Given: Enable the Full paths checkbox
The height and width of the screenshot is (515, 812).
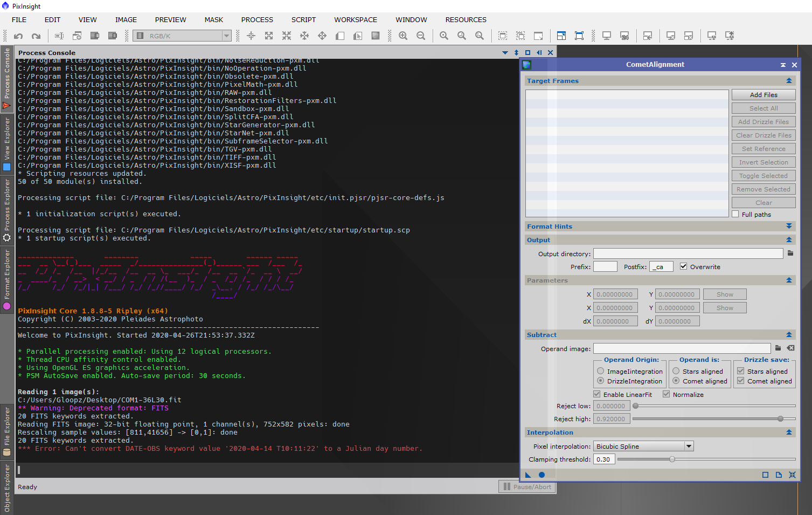Looking at the screenshot, I should tap(735, 214).
